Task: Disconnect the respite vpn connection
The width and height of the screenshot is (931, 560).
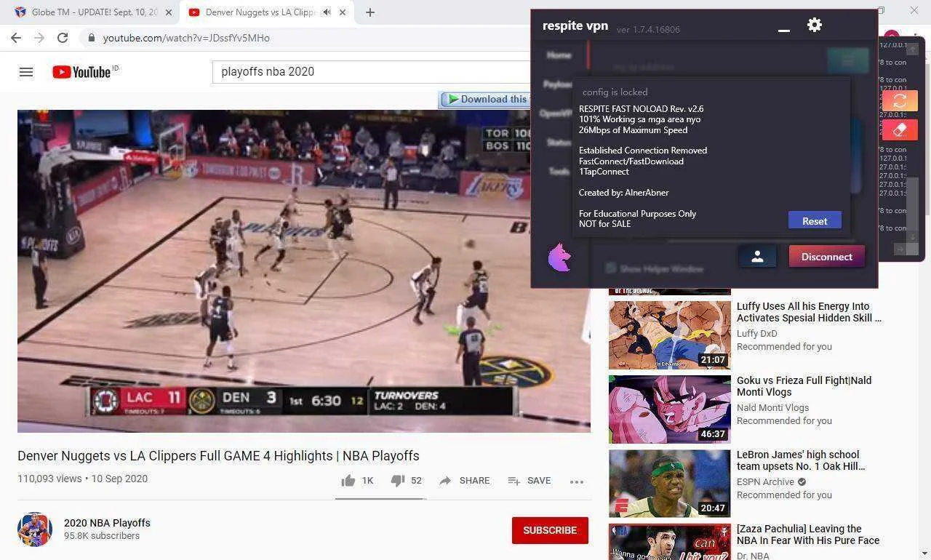Action: pos(827,257)
